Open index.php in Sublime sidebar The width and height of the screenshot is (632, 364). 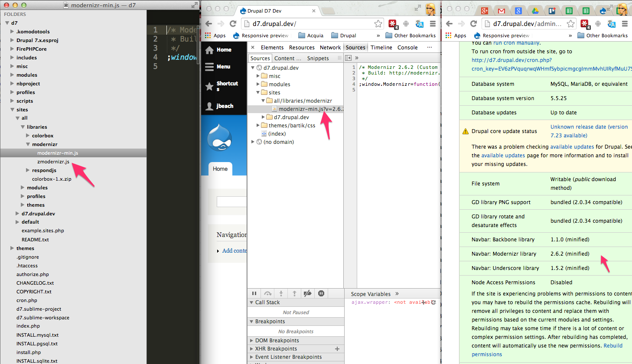(28, 326)
